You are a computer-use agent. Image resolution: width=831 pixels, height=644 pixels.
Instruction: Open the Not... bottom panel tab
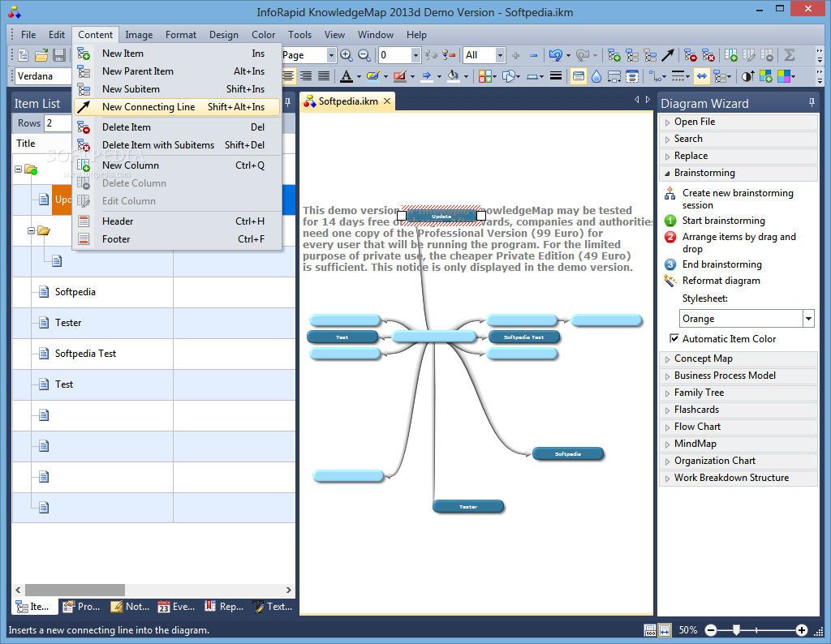pos(130,607)
